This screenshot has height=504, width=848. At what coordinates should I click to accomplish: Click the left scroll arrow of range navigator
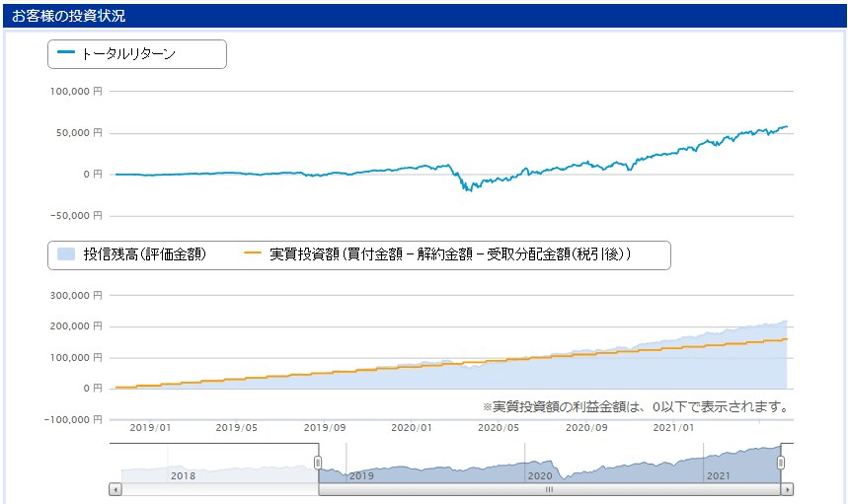116,489
